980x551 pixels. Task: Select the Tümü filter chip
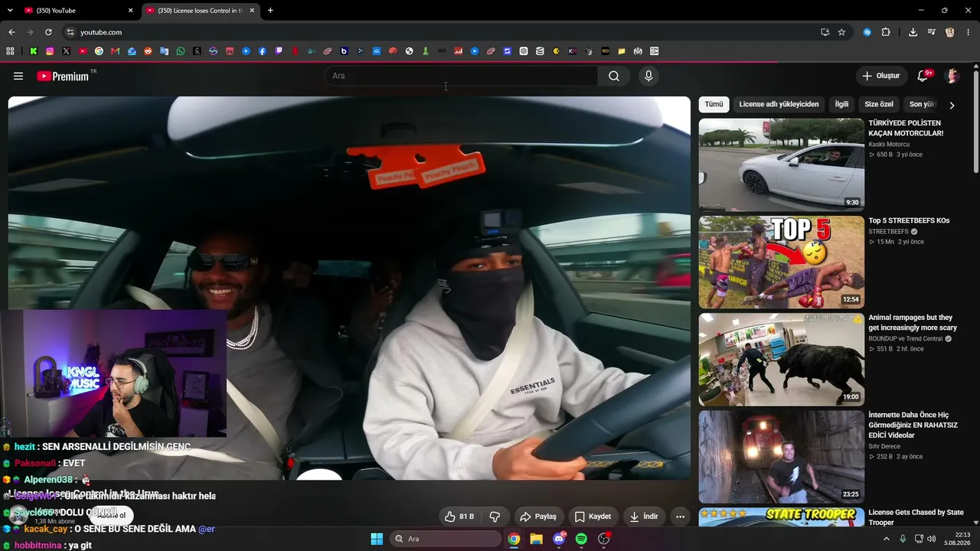[714, 104]
